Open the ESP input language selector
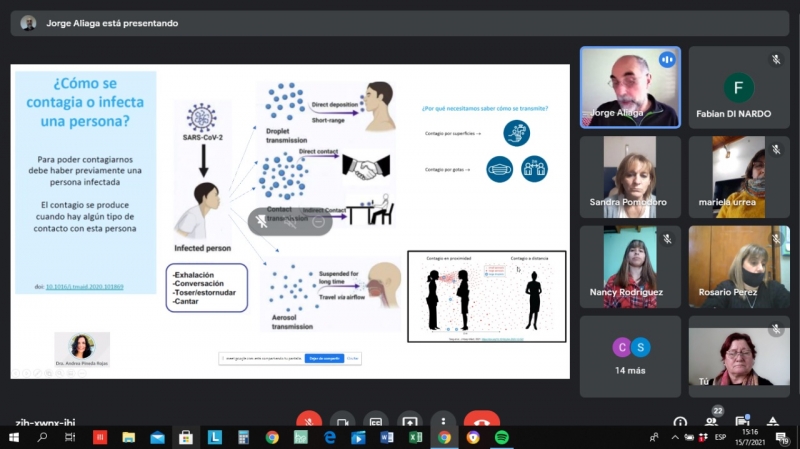The image size is (800, 449). coord(720,437)
